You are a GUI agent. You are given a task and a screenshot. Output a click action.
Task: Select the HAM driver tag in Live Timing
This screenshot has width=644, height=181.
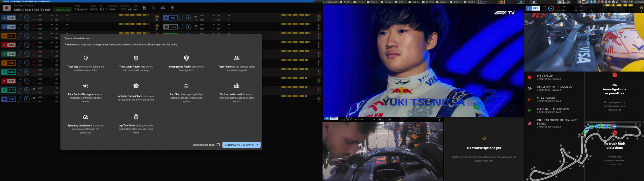coord(9,72)
